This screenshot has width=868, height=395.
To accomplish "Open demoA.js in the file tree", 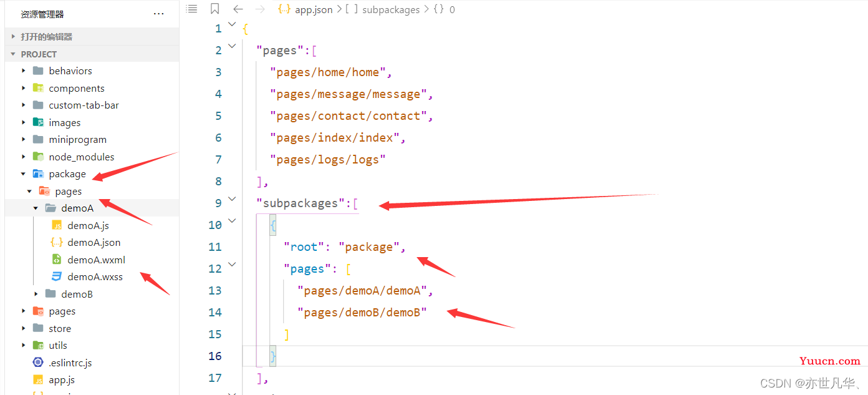I will coord(89,225).
